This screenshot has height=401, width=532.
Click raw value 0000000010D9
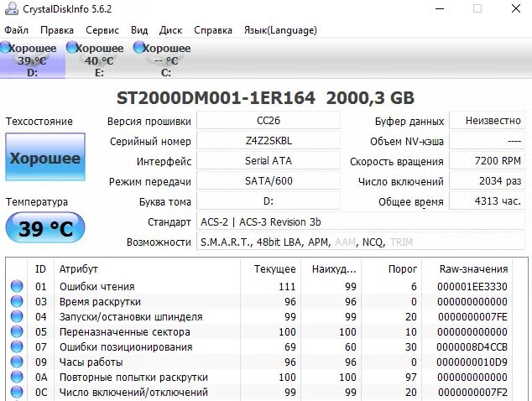[472, 362]
